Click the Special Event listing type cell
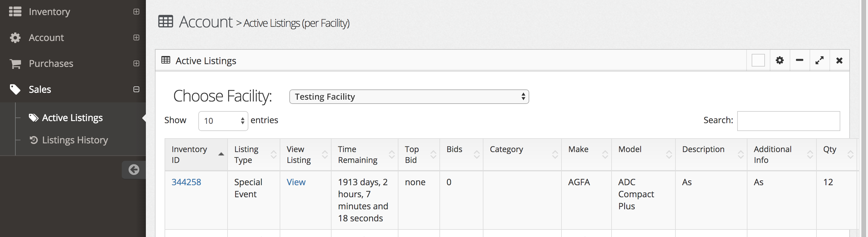 (254, 200)
